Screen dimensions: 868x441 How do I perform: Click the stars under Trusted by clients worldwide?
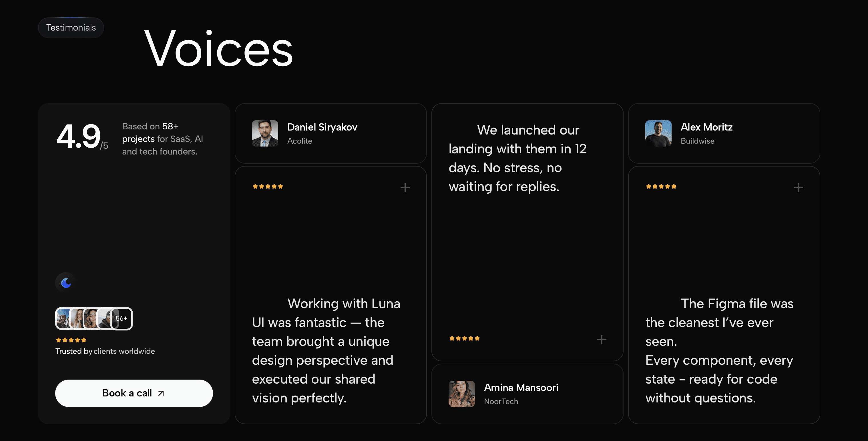pos(71,340)
